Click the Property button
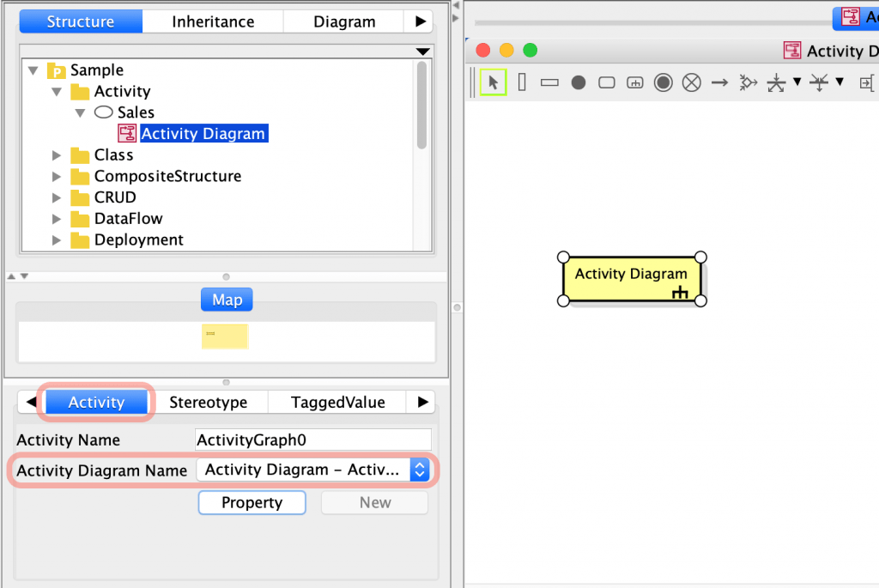879x588 pixels. pos(252,502)
